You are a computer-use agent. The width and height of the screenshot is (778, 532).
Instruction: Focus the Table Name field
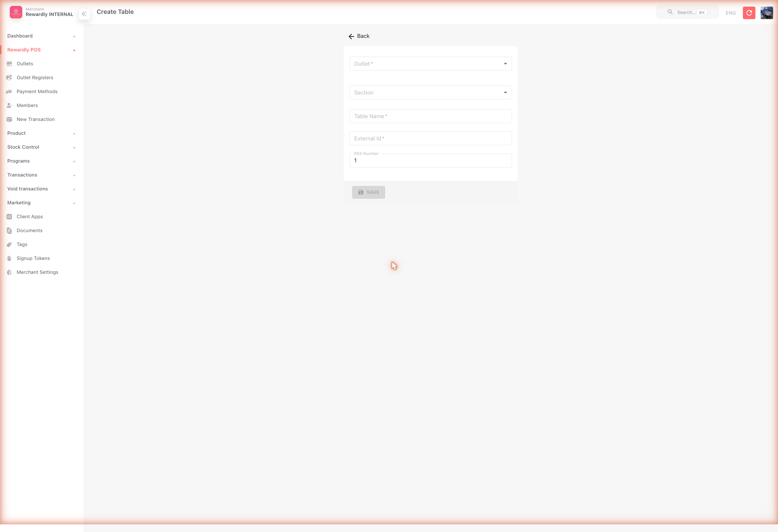(x=430, y=116)
